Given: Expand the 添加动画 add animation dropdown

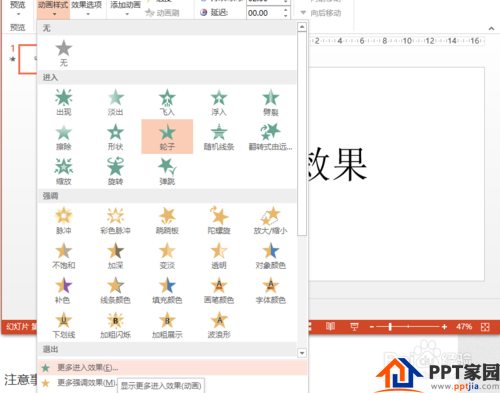Looking at the screenshot, I should (126, 9).
